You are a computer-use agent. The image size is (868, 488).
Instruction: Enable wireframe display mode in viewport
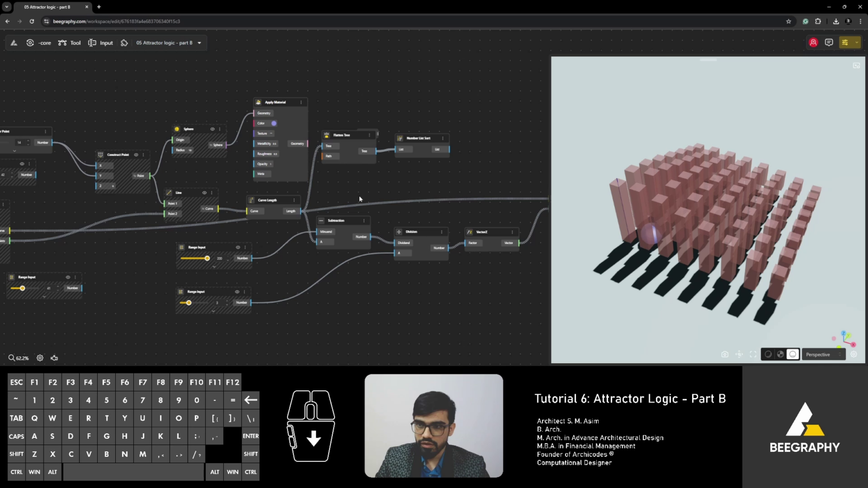pos(768,354)
